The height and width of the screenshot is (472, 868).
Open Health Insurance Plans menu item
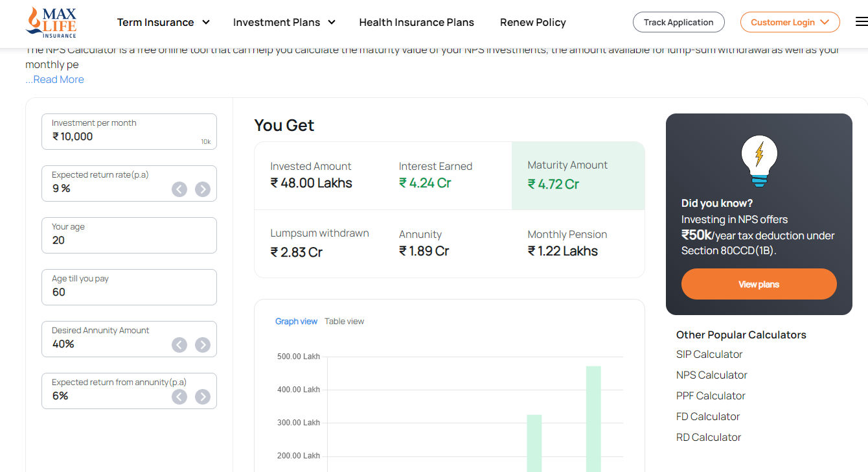417,22
